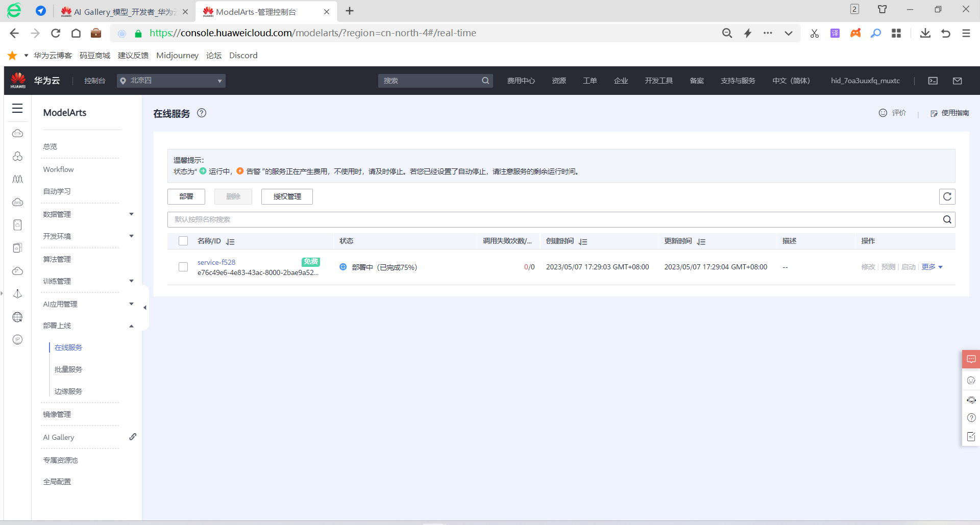
Task: Expand 数据管理 in the sidebar
Action: click(131, 214)
